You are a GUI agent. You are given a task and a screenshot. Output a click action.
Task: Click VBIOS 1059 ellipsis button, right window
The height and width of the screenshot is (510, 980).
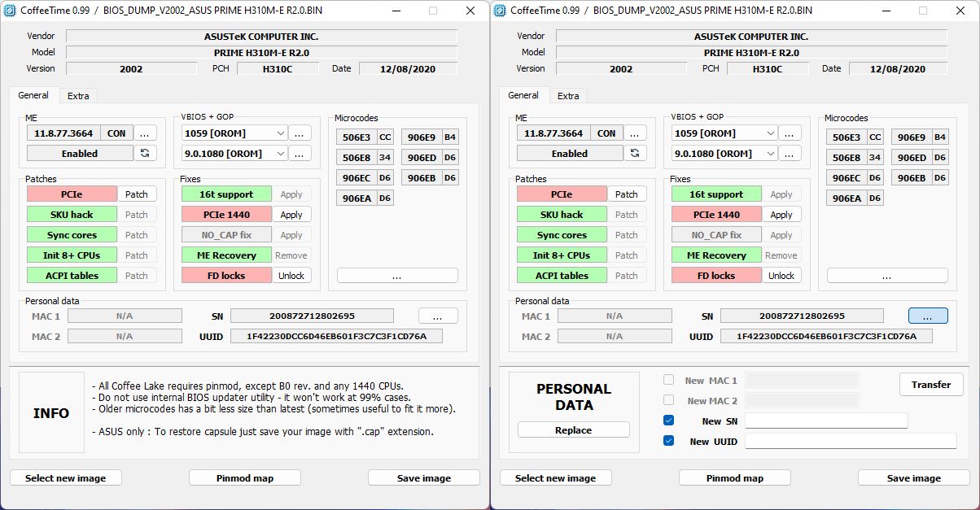click(790, 133)
